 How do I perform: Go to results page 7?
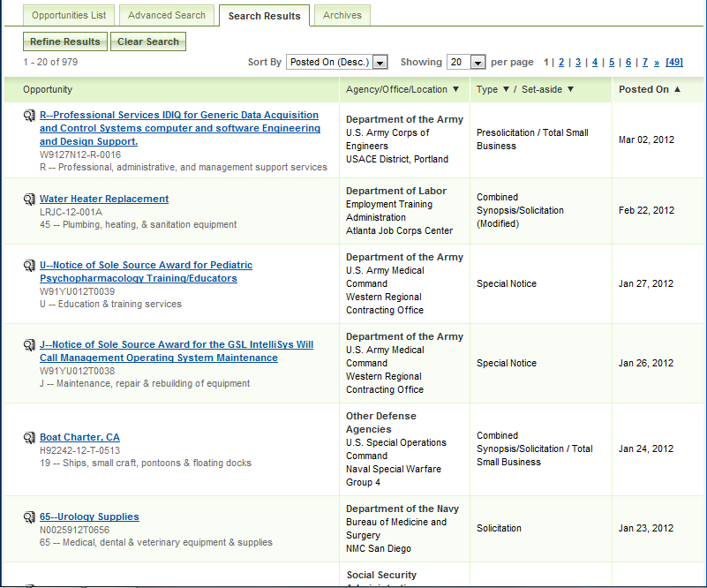pos(645,62)
